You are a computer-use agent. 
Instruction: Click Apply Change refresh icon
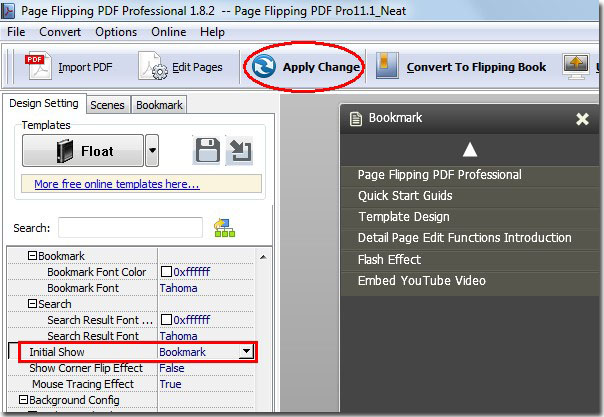coord(263,66)
